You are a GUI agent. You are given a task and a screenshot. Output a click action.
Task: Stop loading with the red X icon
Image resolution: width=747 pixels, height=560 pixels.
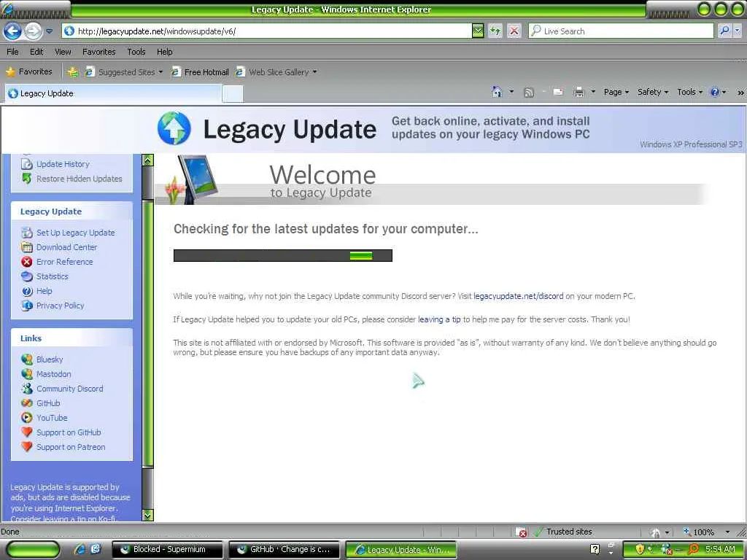[x=514, y=31]
